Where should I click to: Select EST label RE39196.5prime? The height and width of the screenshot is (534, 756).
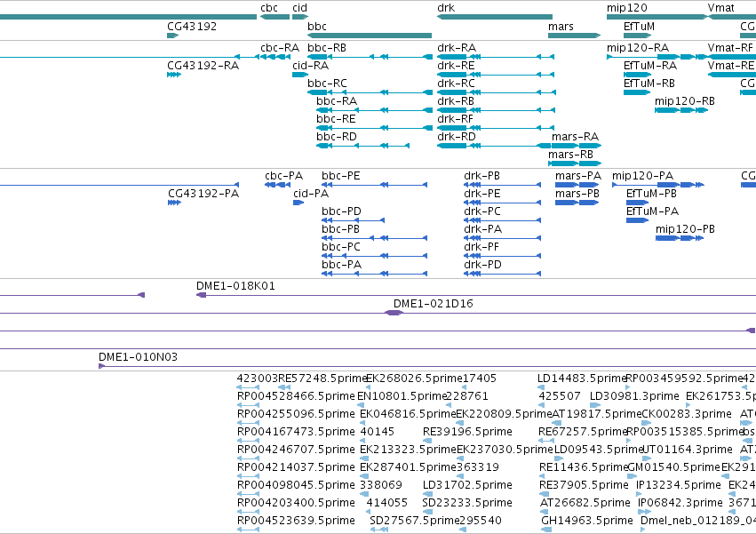(x=467, y=432)
